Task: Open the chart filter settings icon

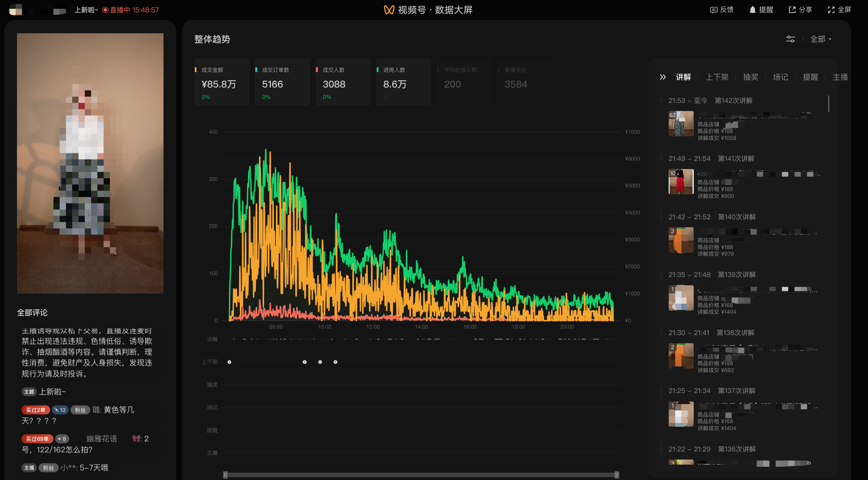Action: tap(790, 39)
